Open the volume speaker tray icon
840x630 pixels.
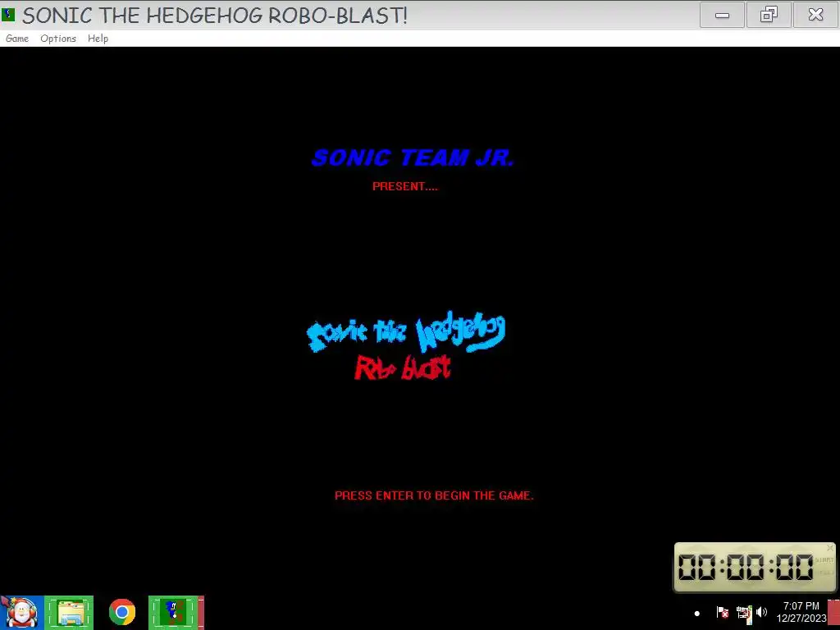point(762,612)
